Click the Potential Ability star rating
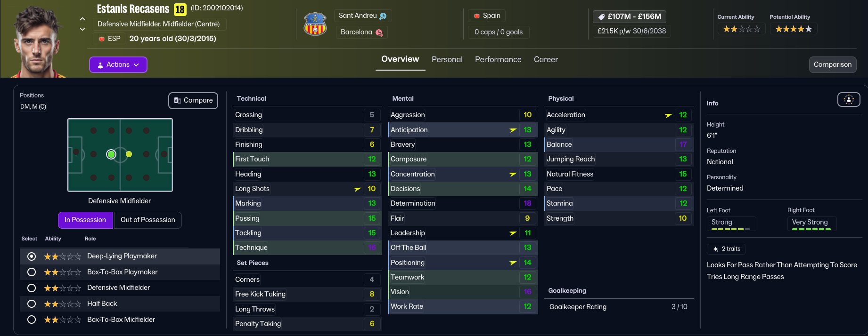Screen dimensions: 868x336 (x=794, y=29)
